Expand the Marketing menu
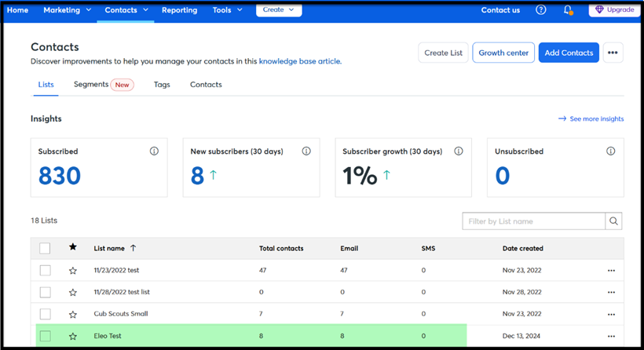Image resolution: width=644 pixels, height=350 pixels. [68, 10]
